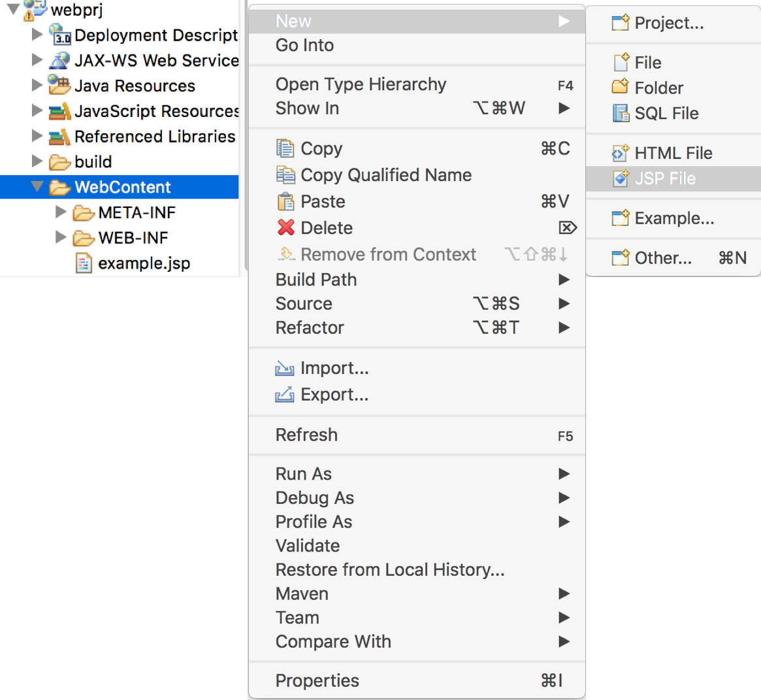The height and width of the screenshot is (700, 761).
Task: Click the Example wizard icon
Action: [621, 218]
